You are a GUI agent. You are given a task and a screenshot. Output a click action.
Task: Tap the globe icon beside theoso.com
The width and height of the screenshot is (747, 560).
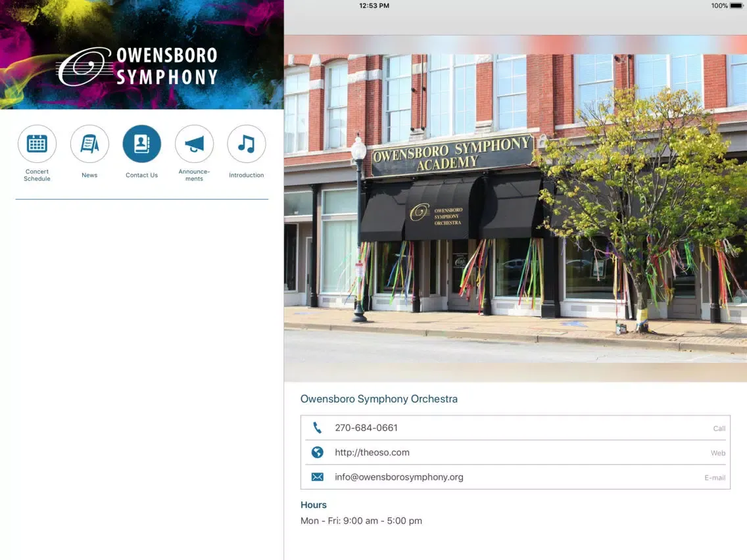point(318,452)
